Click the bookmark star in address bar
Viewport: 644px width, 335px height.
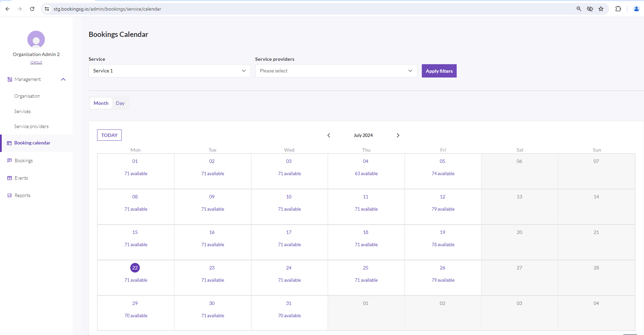click(601, 9)
